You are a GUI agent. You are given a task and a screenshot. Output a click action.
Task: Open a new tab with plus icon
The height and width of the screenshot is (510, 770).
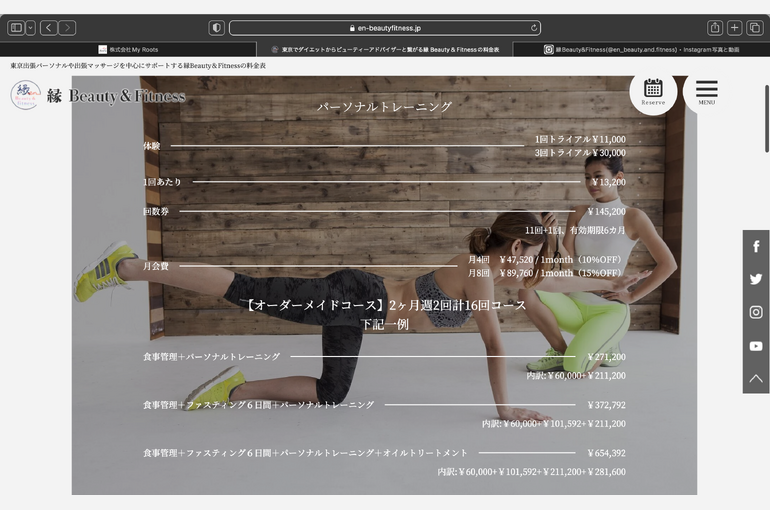click(734, 27)
